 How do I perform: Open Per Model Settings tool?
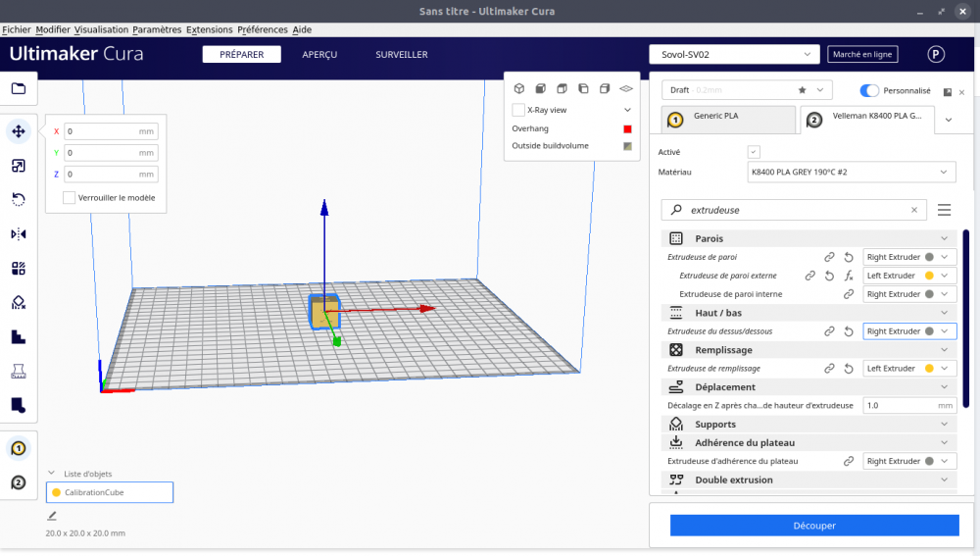18,269
